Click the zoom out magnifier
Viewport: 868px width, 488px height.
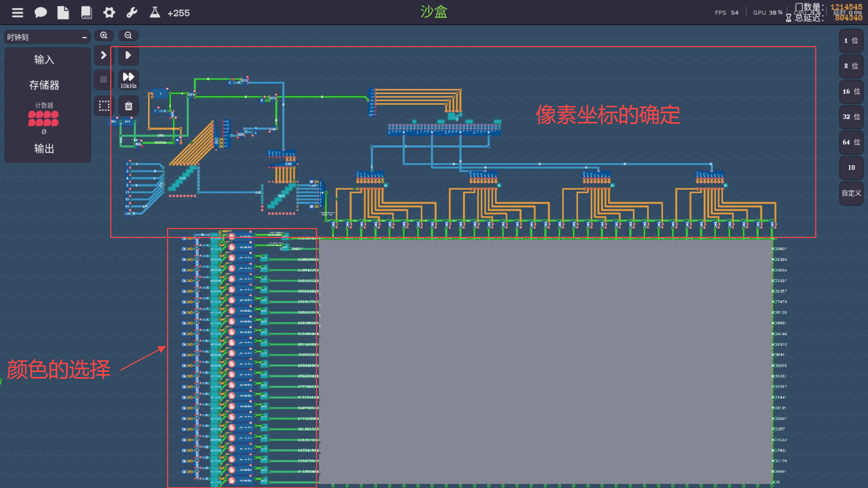128,35
